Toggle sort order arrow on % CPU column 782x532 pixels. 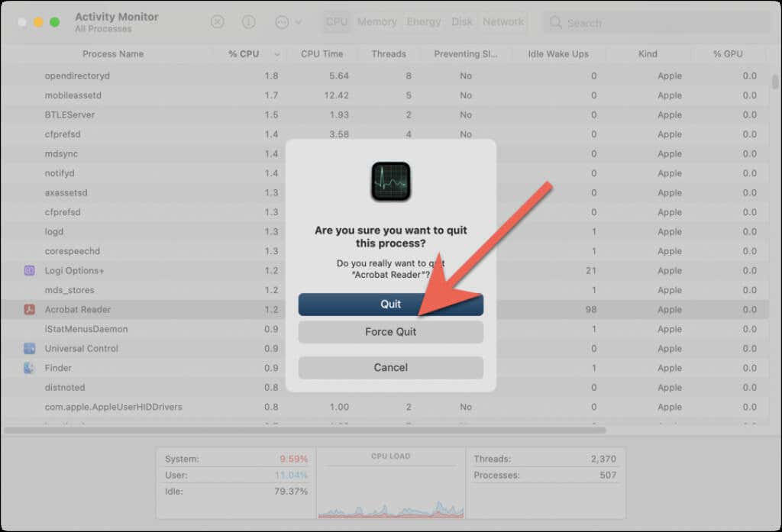(x=276, y=54)
